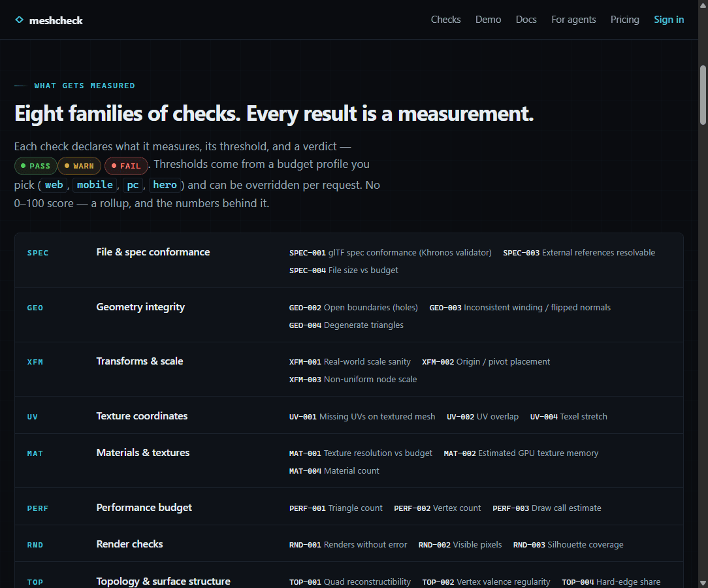Screen dimensions: 708x588
Task: Select the RND family code
Action: tap(35, 545)
